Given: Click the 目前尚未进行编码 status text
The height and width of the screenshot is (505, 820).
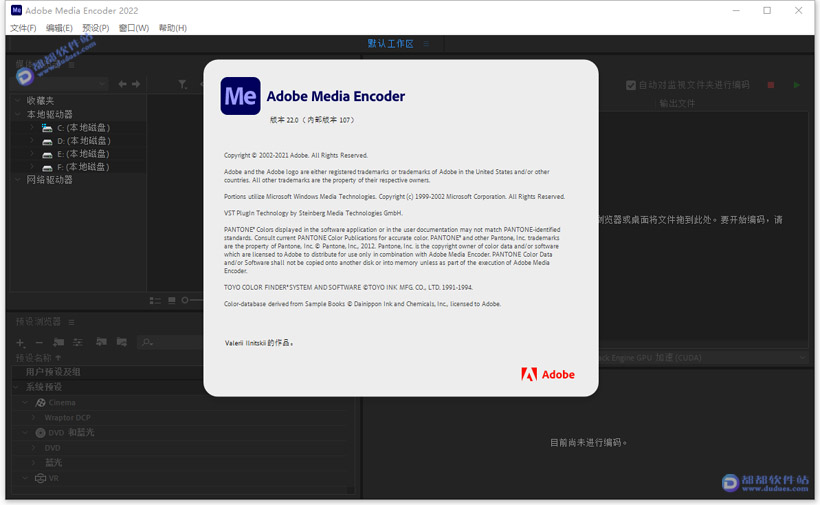Looking at the screenshot, I should (588, 443).
